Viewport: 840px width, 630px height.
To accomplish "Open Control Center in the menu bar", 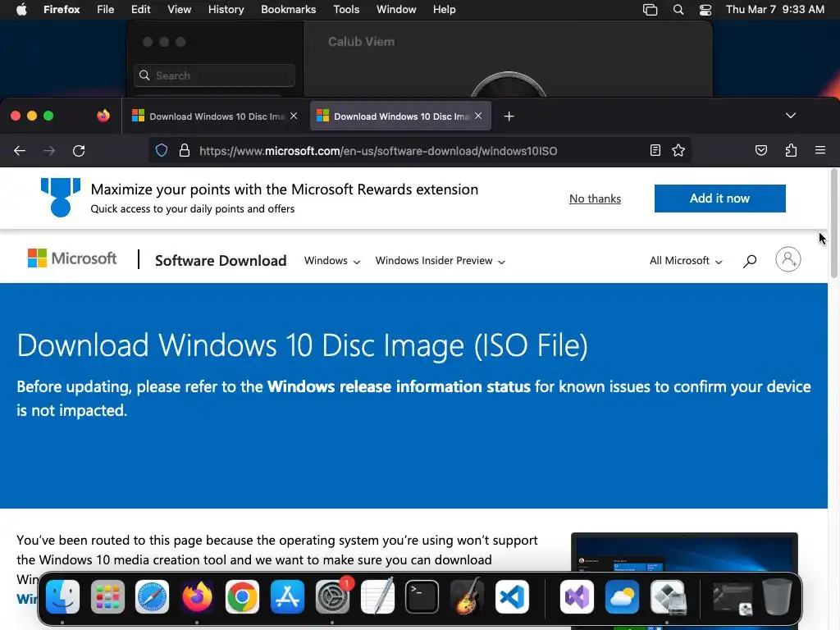I will (x=705, y=10).
